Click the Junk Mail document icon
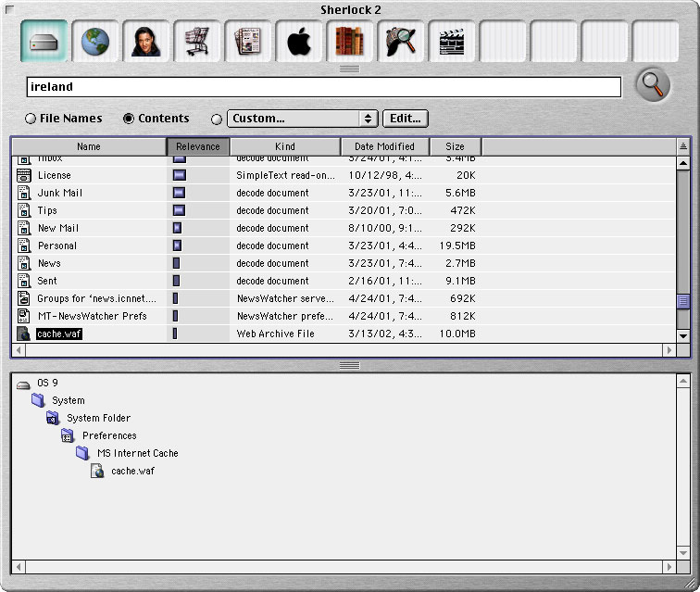The image size is (700, 592). pyautogui.click(x=24, y=193)
